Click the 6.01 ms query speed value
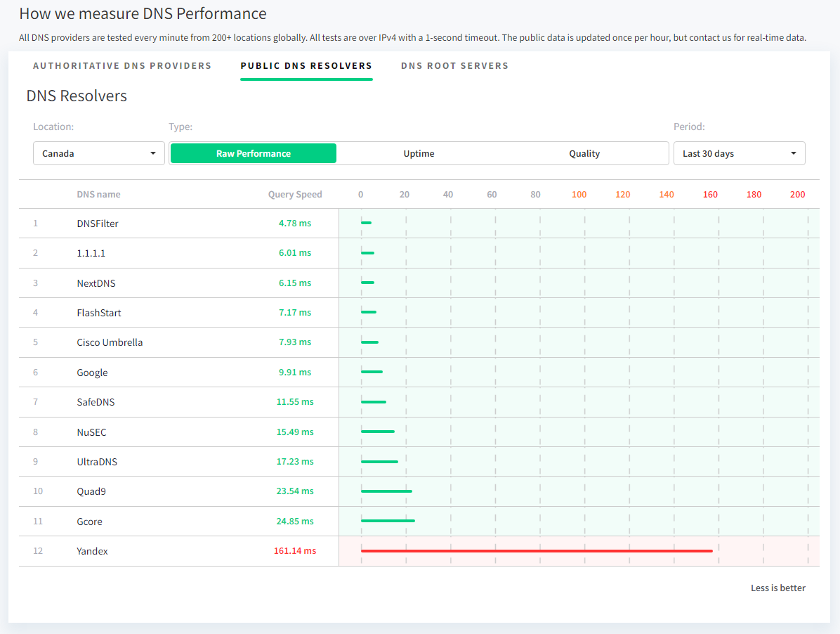The width and height of the screenshot is (840, 634). (295, 252)
